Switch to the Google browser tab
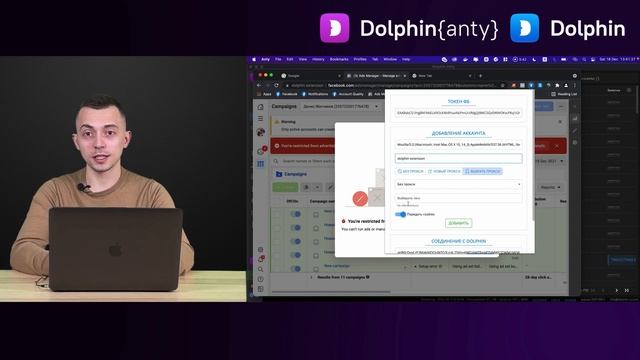The image size is (640, 360). coord(311,76)
